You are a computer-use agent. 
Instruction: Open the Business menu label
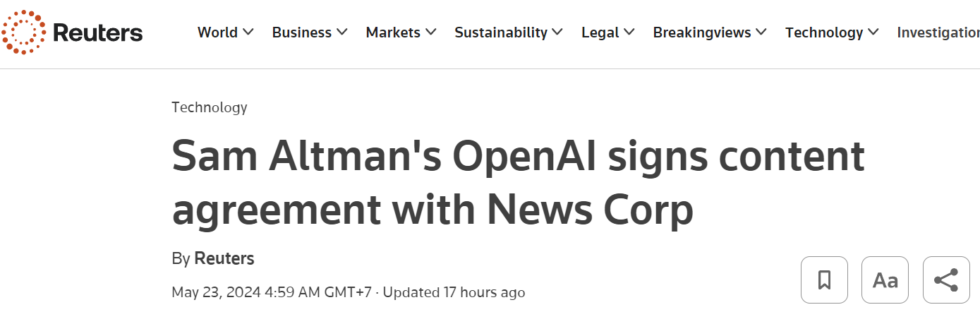click(301, 32)
